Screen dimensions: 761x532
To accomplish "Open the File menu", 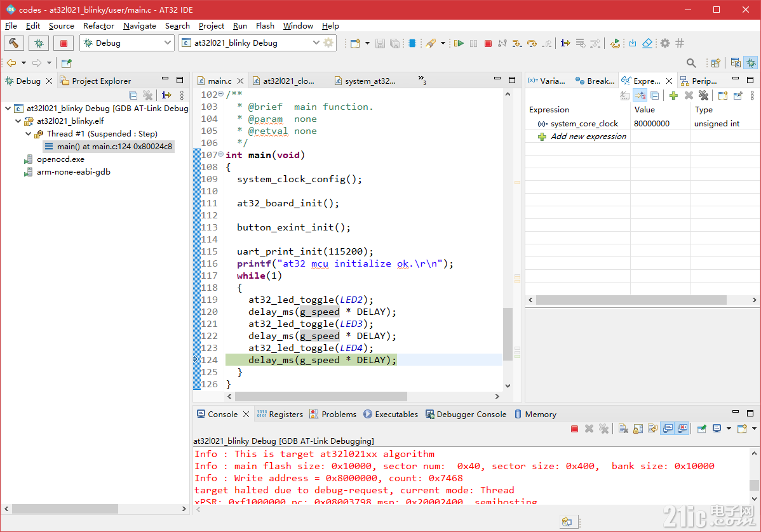I will pyautogui.click(x=11, y=25).
